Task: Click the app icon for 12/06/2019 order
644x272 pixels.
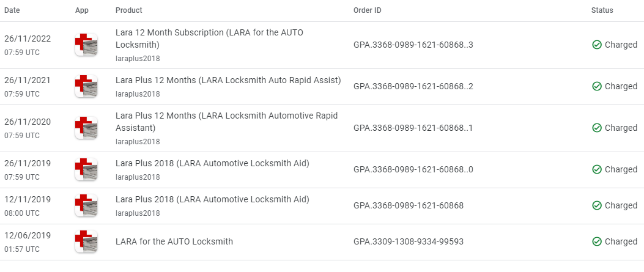Action: coord(86,241)
